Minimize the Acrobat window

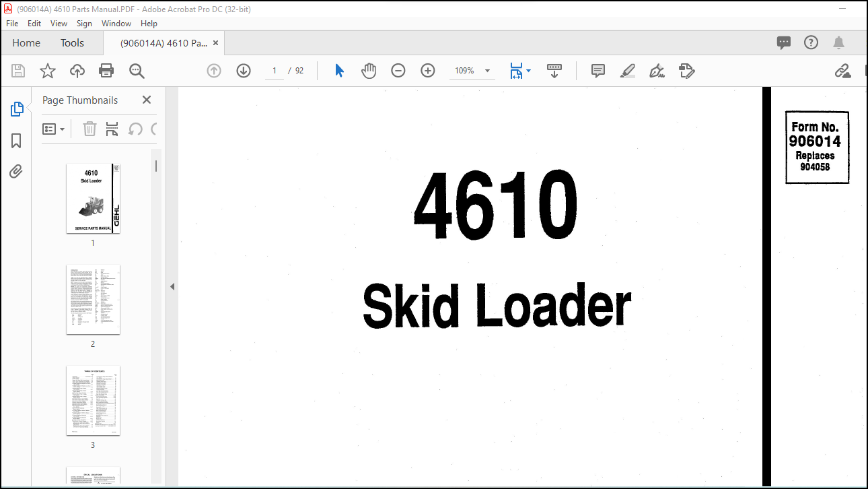tap(844, 7)
